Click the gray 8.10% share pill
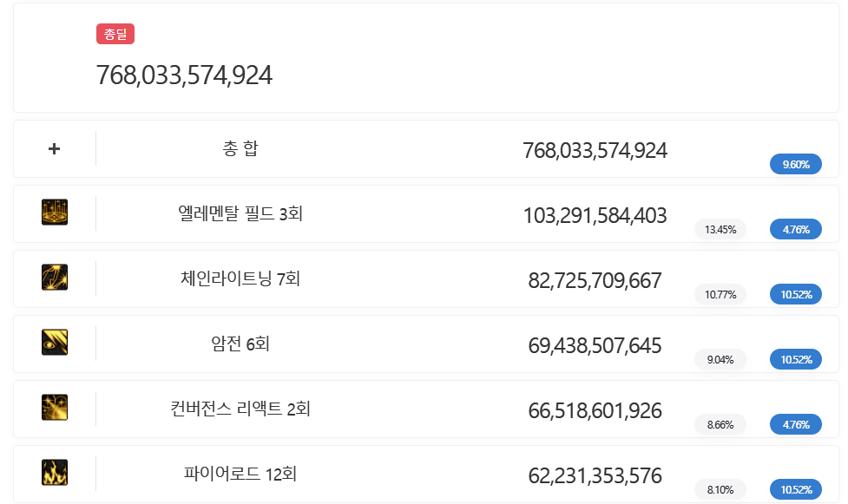This screenshot has width=848, height=504. 720,490
